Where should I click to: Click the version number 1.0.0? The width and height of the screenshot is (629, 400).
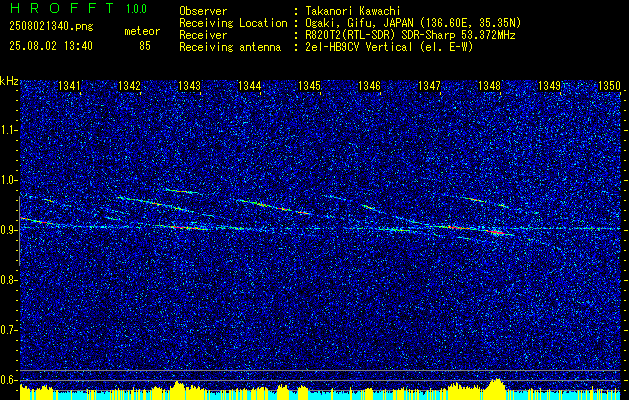click(x=136, y=9)
